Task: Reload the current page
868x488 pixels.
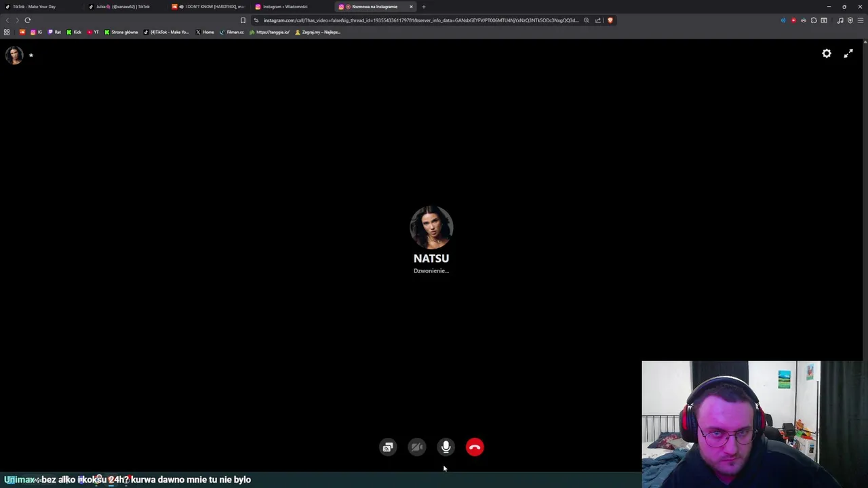Action: point(28,20)
